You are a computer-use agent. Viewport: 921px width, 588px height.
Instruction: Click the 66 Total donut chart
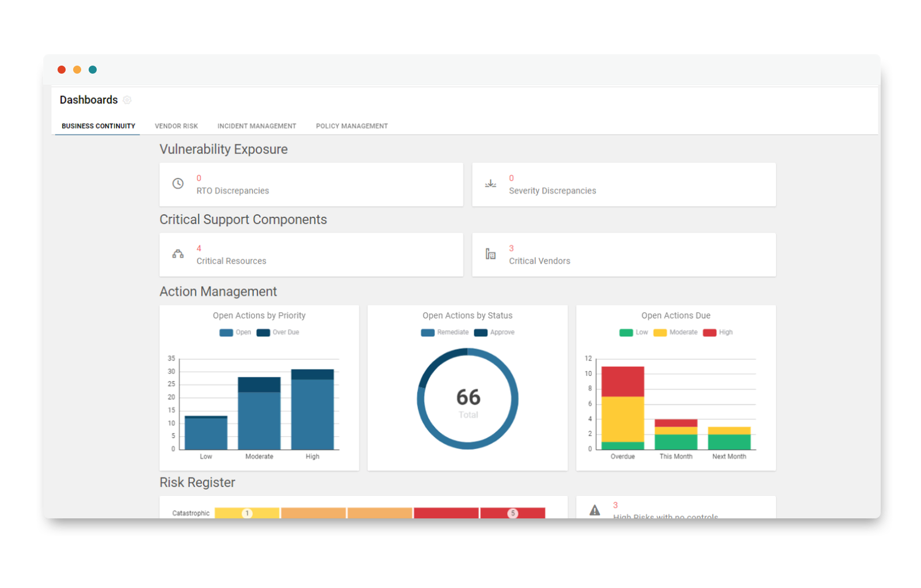coord(468,399)
